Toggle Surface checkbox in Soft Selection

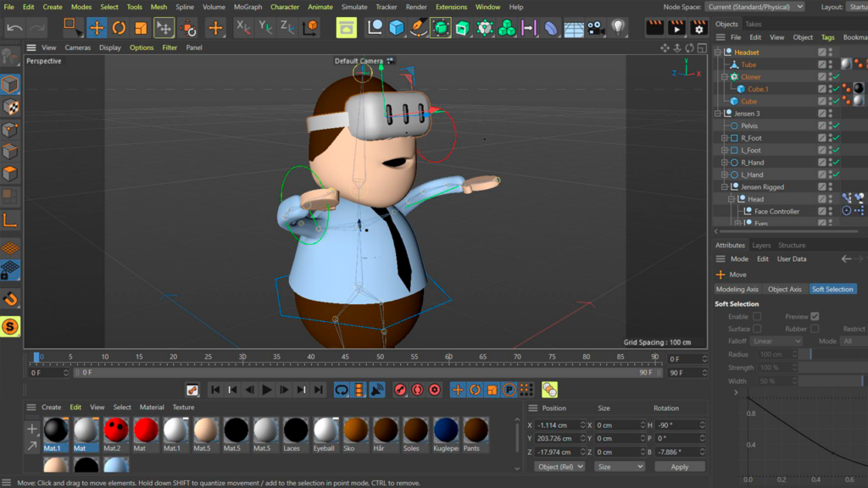point(757,329)
